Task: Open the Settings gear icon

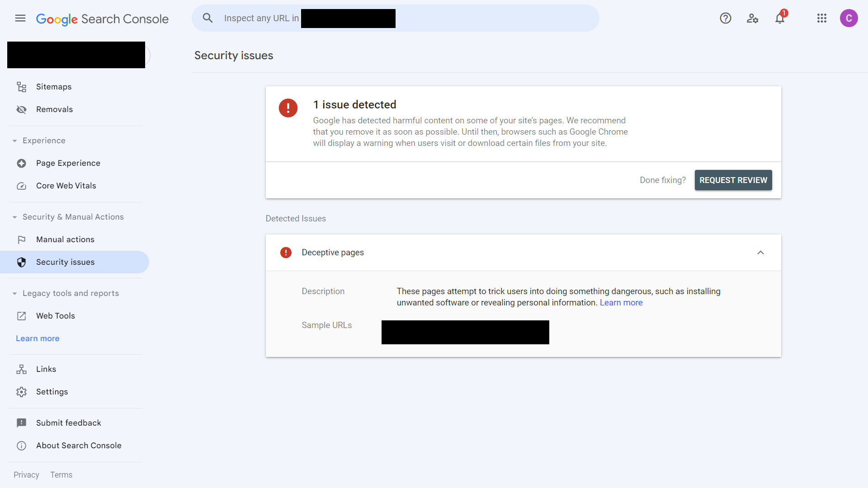Action: (21, 392)
